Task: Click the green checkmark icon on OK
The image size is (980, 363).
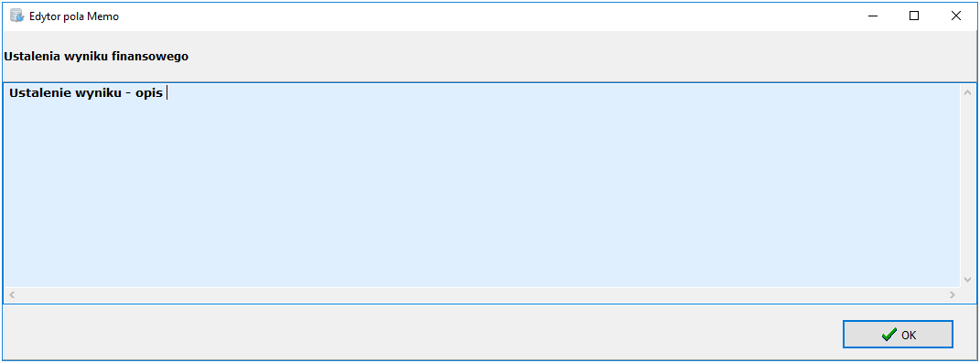Action: point(888,335)
